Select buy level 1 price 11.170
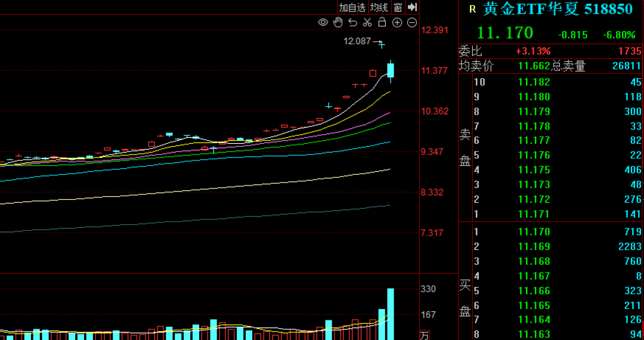Screen dimensions: 644x340 click(534, 231)
